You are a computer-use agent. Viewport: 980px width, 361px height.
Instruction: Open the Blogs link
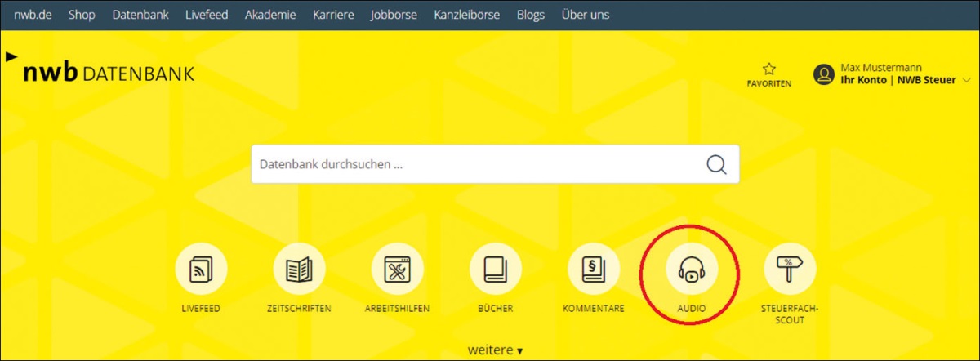click(x=531, y=15)
